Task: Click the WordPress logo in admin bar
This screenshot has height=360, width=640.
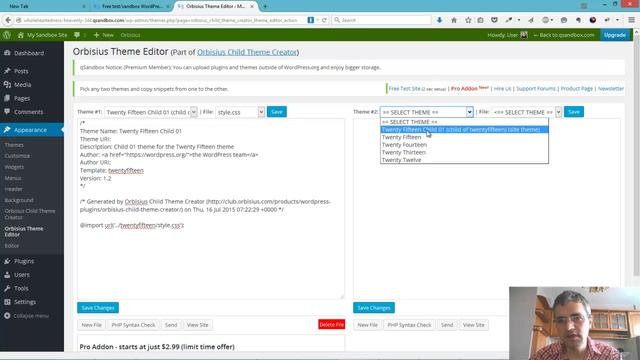Action: 7,35
